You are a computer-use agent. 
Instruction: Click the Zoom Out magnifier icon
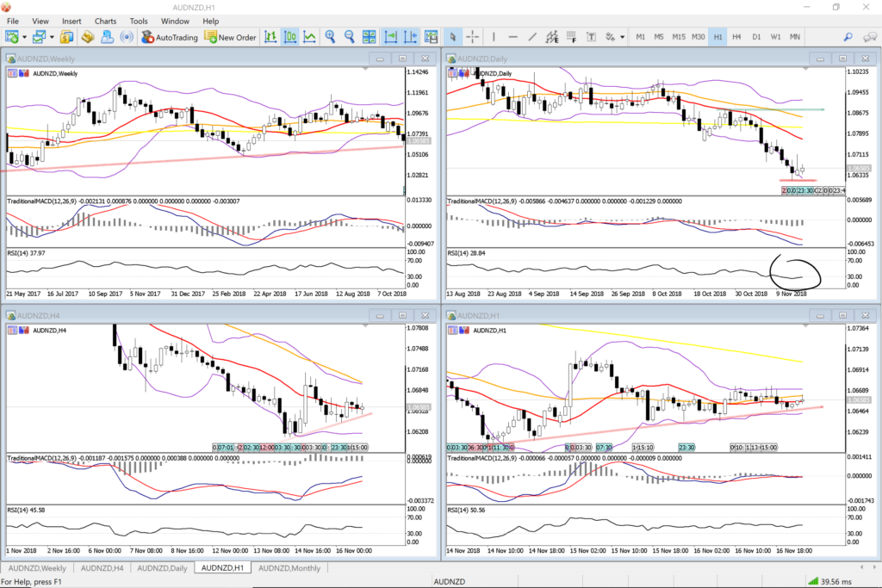tap(350, 37)
